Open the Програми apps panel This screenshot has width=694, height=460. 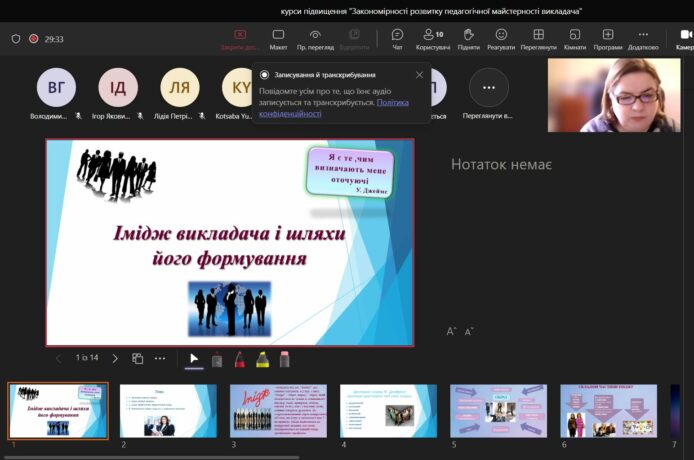point(607,39)
